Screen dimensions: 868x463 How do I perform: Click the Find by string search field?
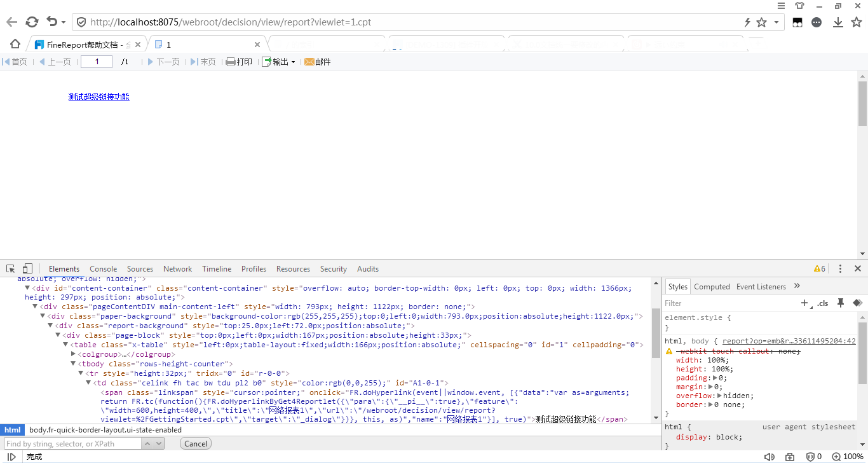click(x=72, y=444)
